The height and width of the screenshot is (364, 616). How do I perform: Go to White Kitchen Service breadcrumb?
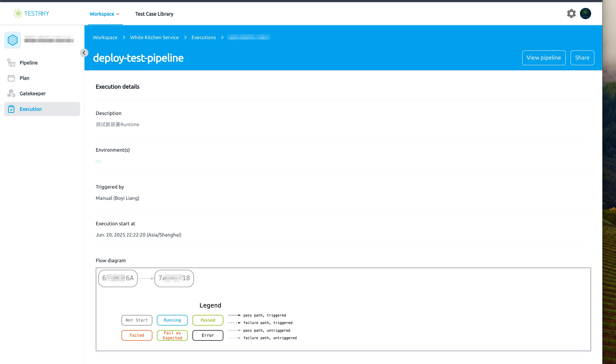(x=154, y=38)
